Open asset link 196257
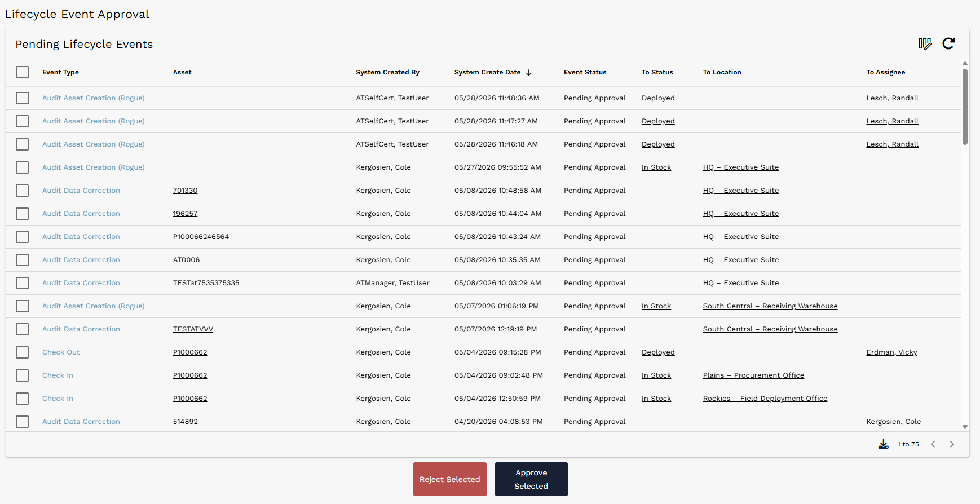Viewport: 980px width, 504px height. (x=185, y=214)
